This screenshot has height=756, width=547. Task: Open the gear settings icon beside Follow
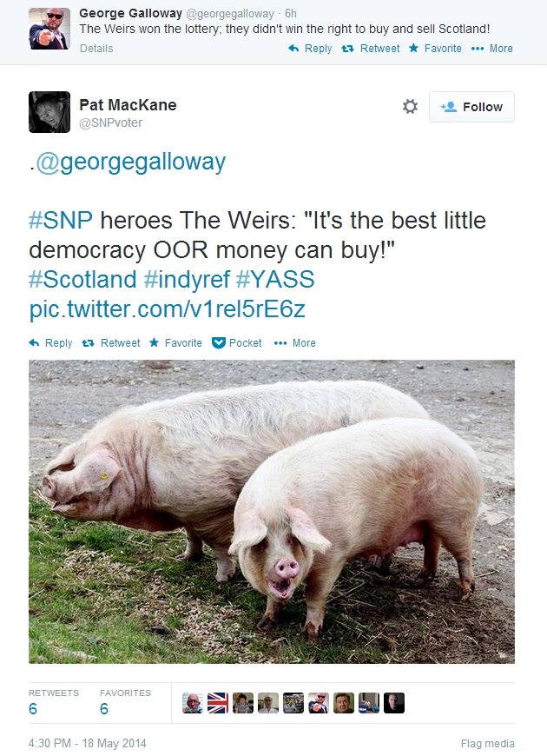pos(410,107)
